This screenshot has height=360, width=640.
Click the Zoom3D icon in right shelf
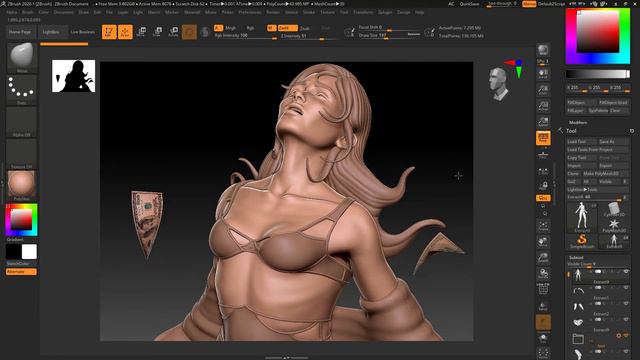point(543,258)
